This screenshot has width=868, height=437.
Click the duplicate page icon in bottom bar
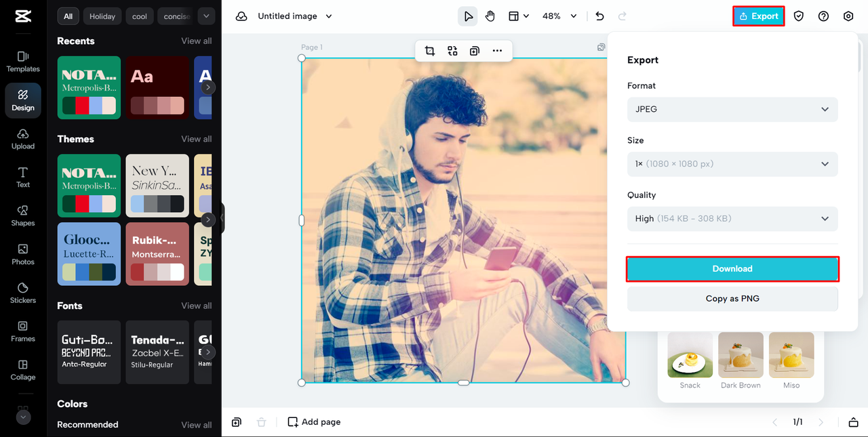click(x=236, y=422)
